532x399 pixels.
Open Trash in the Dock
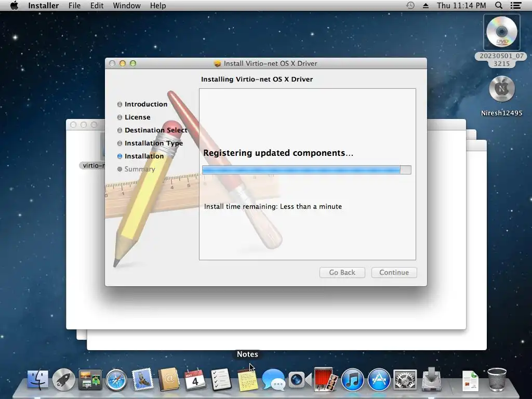pyautogui.click(x=497, y=379)
